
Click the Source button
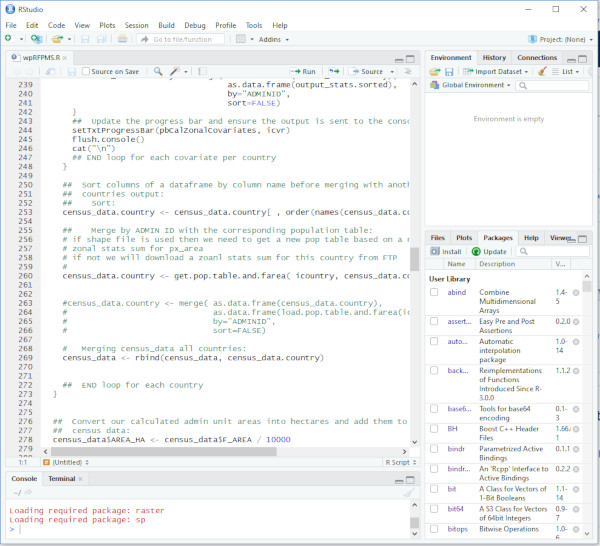tap(367, 72)
